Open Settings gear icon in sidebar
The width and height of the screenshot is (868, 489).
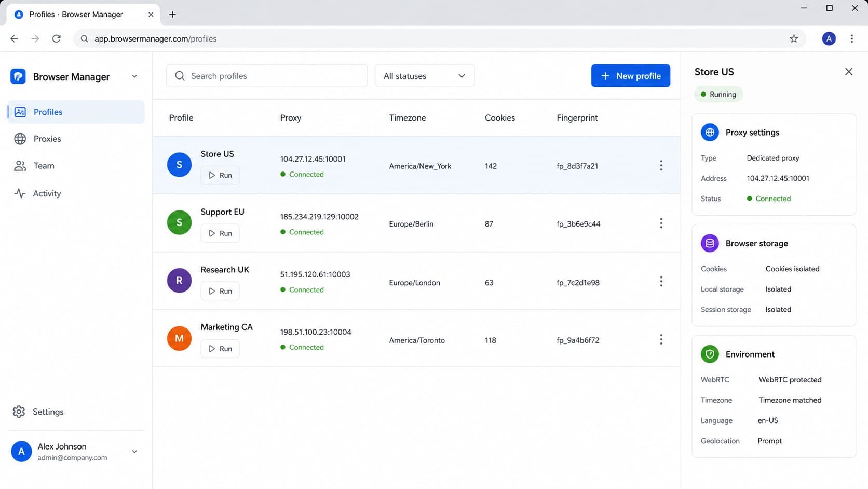[19, 412]
